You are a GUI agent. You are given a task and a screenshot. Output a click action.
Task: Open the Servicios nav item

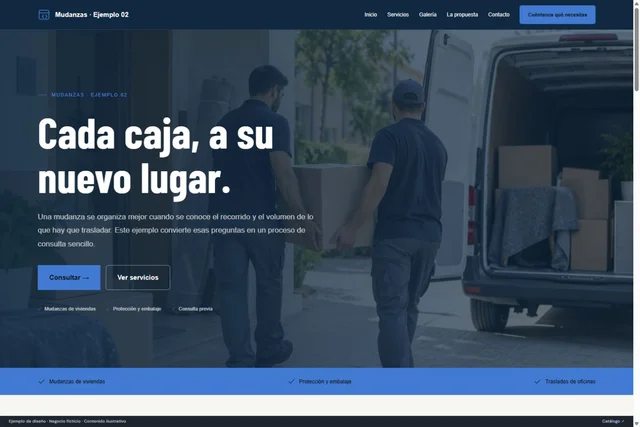click(x=398, y=15)
